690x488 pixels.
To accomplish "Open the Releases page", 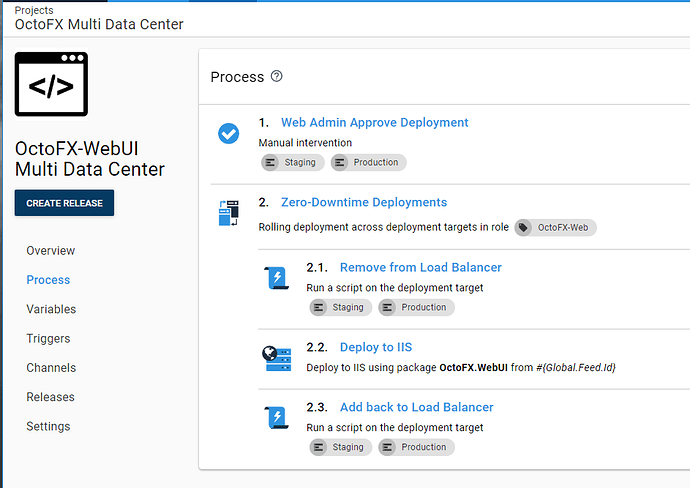I will pos(50,397).
